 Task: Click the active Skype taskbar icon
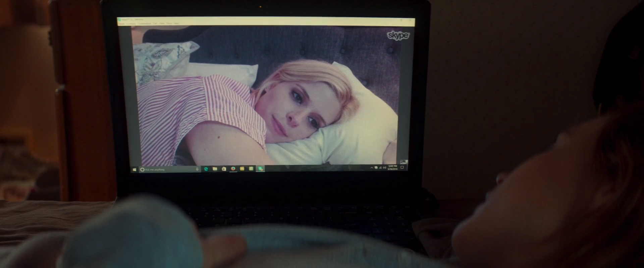click(x=260, y=169)
